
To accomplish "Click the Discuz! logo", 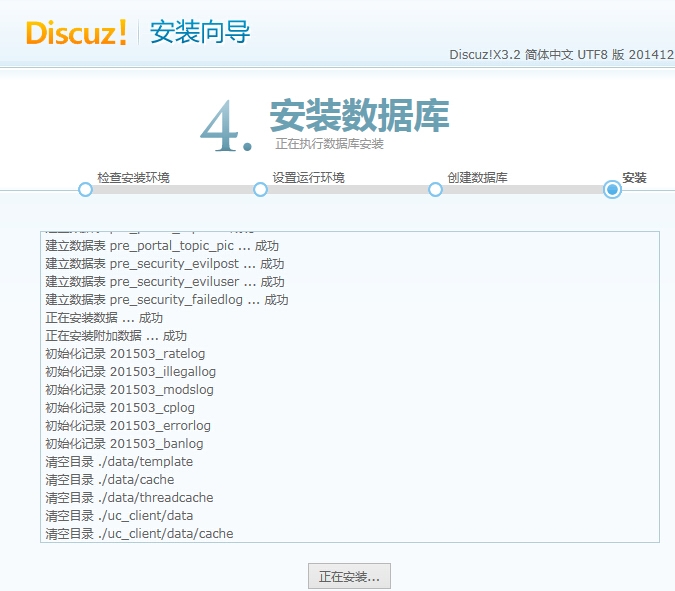I will pos(76,32).
